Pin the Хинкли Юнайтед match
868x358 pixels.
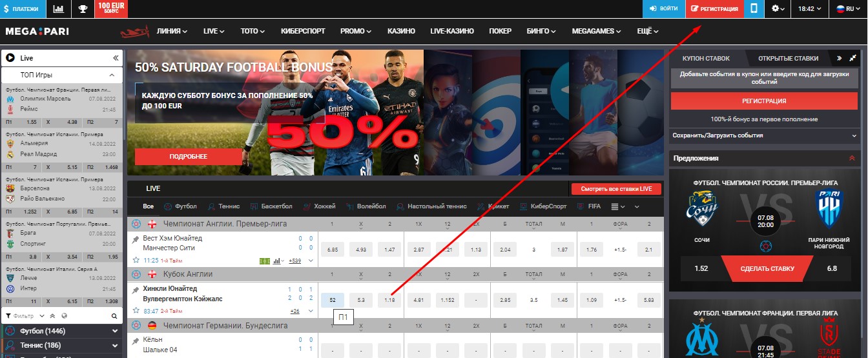[136, 290]
